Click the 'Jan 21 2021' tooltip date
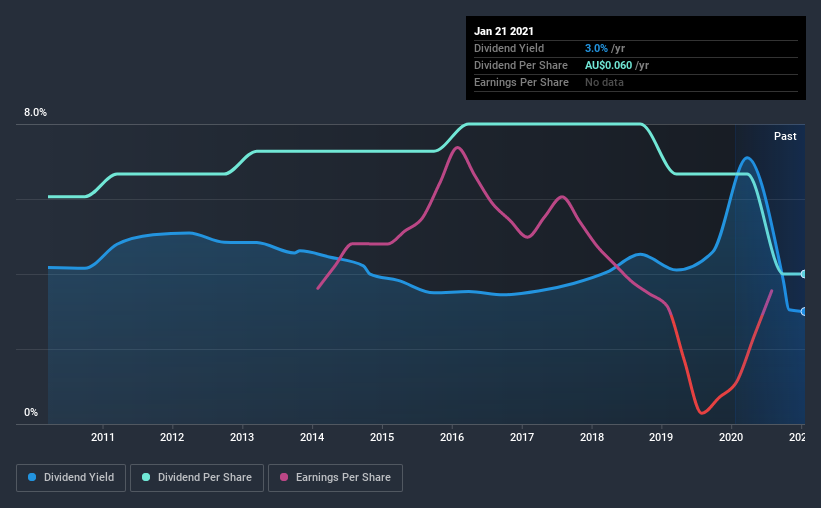Screen dimensions: 821x508 [504, 31]
